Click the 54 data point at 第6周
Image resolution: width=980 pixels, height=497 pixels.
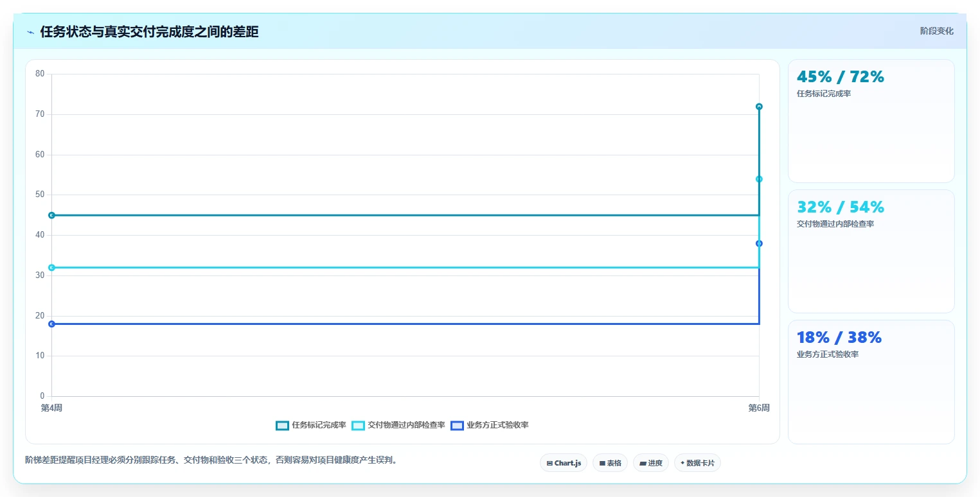(x=759, y=179)
